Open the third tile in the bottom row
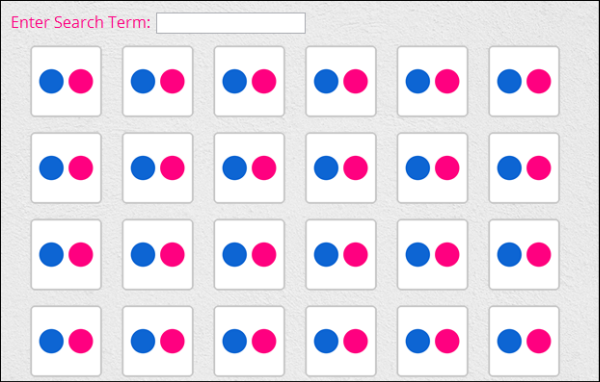Screen dimensions: 600x382 pos(249,341)
